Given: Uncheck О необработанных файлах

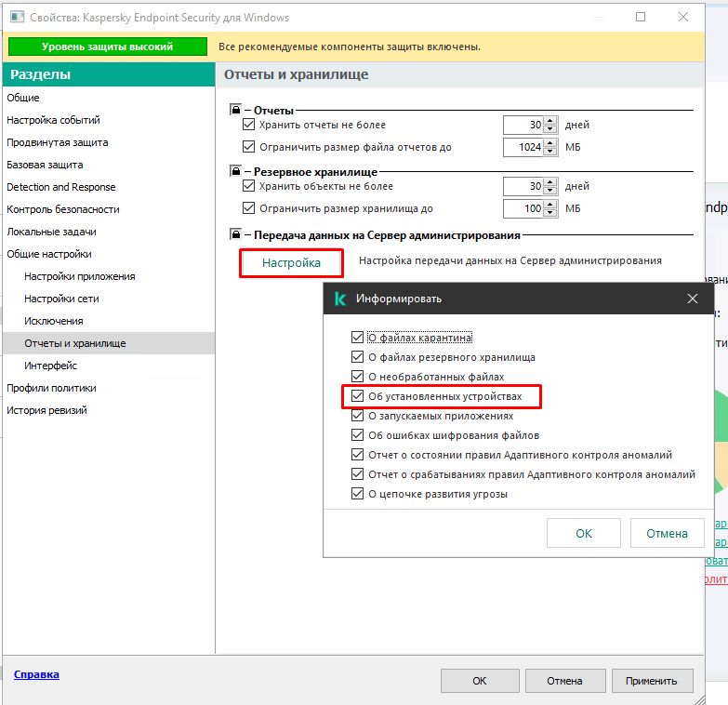Looking at the screenshot, I should (x=357, y=376).
